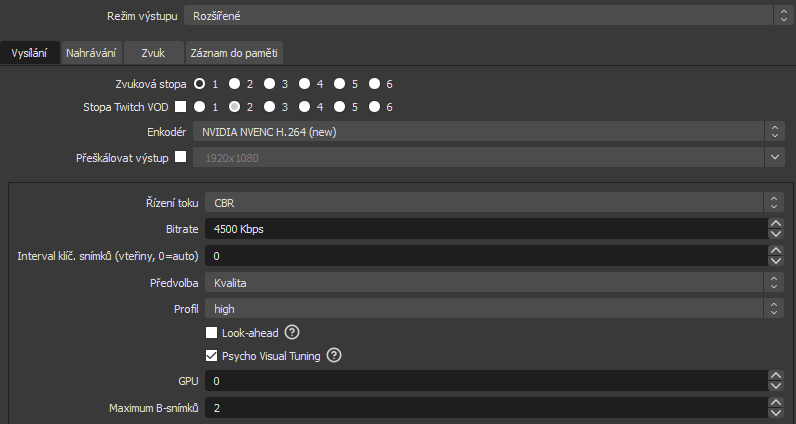Decrease Maximum B-snímků with down arrow
Viewport: 796px width, 424px height.
click(776, 413)
